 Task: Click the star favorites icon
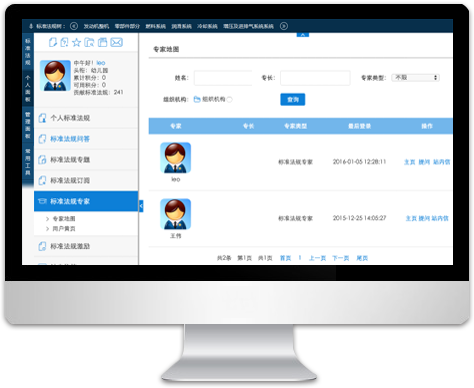click(x=77, y=42)
